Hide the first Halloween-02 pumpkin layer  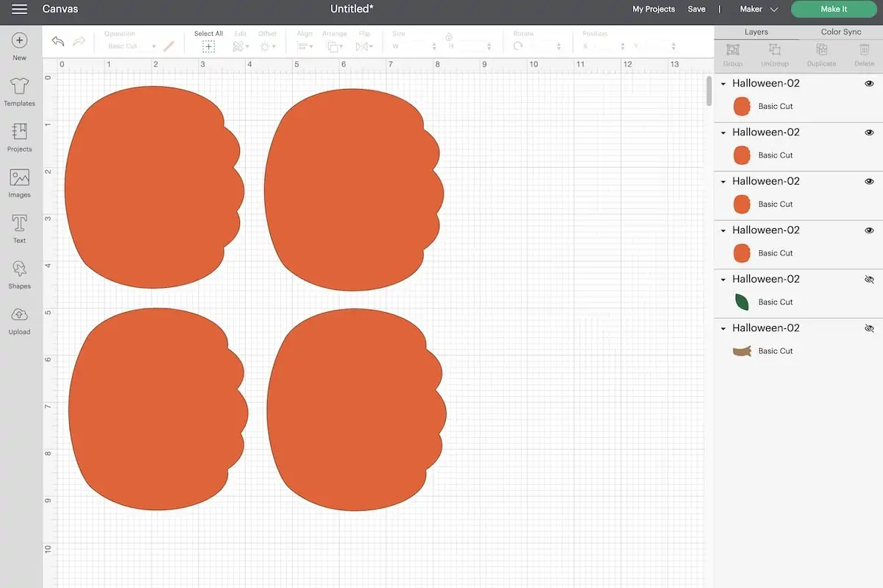click(869, 84)
